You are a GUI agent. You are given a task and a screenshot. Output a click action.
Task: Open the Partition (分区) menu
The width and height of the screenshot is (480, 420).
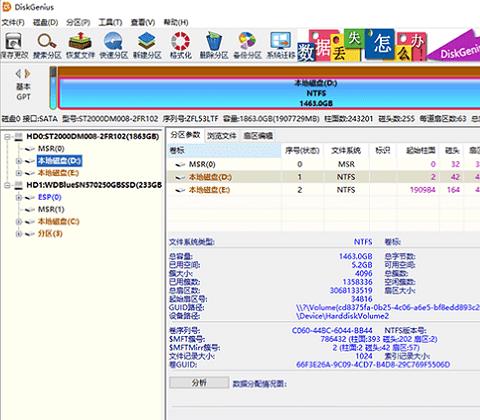(x=78, y=22)
